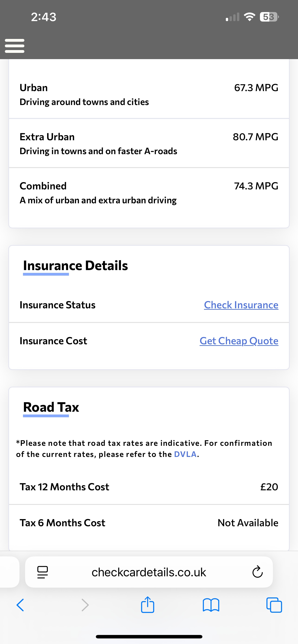Tap the Insurance Details heading
This screenshot has width=298, height=644.
point(75,265)
